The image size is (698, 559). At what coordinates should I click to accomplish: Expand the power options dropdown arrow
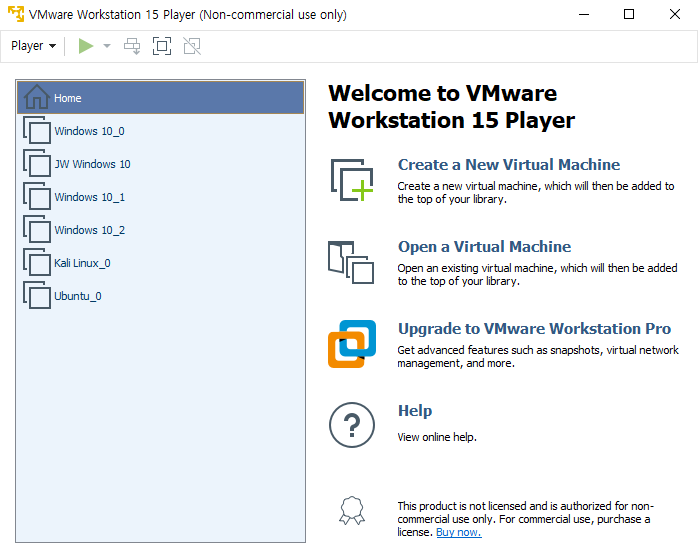click(x=107, y=46)
